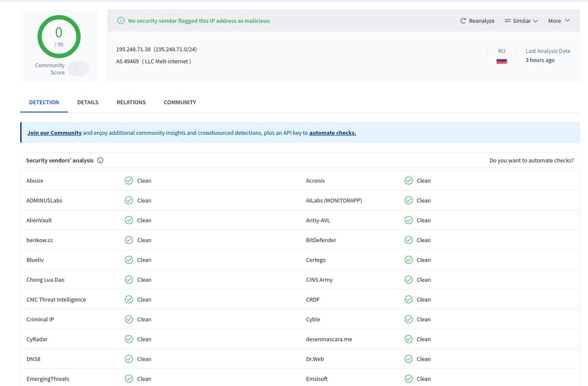
Task: Click the Clean check icon for DNS8
Action: [129, 359]
